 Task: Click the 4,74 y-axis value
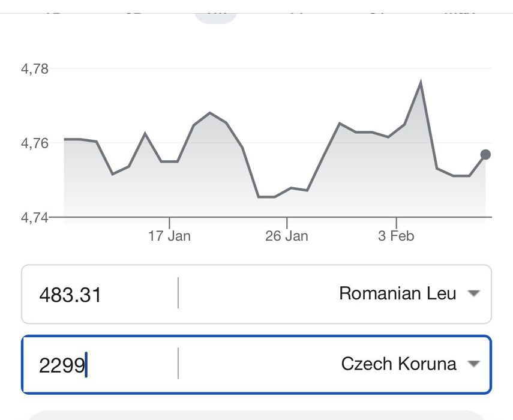(x=34, y=217)
